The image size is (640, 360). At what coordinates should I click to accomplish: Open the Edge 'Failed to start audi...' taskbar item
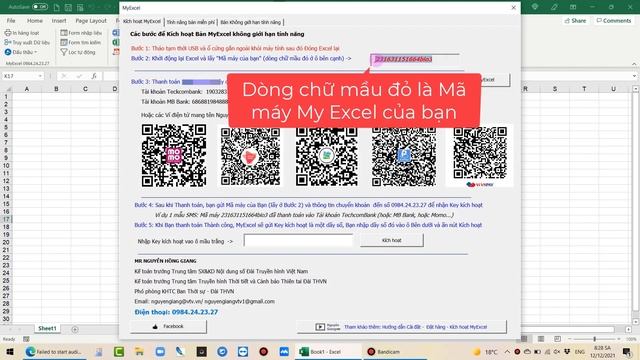click(x=54, y=351)
